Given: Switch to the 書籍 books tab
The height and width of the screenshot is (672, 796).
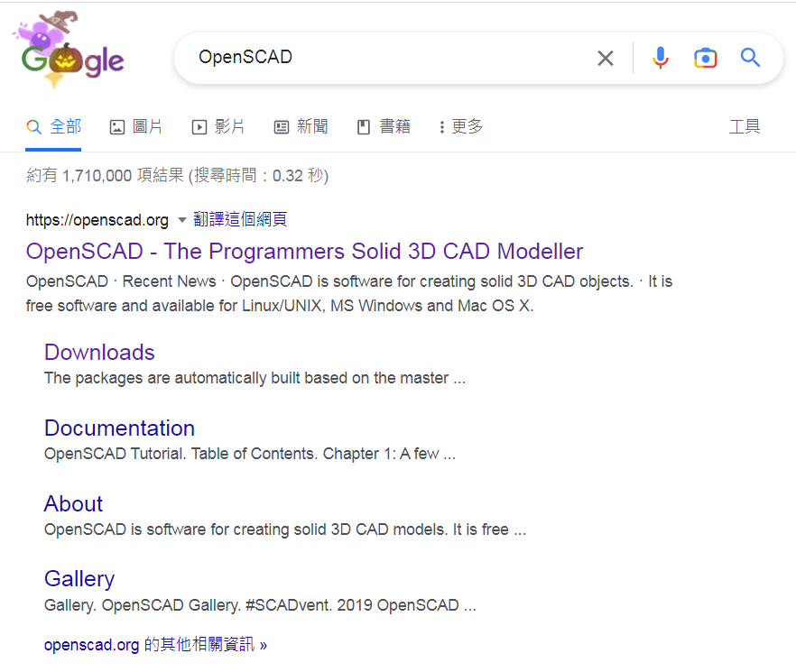Looking at the screenshot, I should point(384,127).
